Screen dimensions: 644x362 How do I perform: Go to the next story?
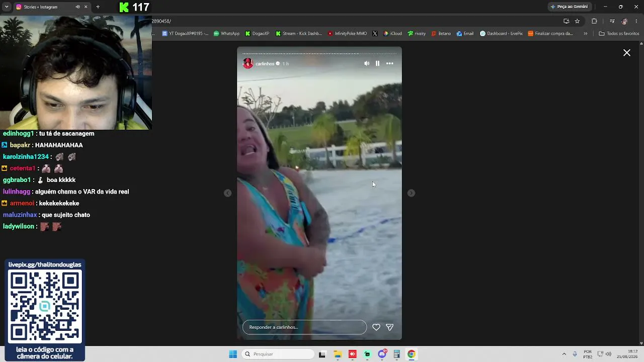tap(411, 193)
